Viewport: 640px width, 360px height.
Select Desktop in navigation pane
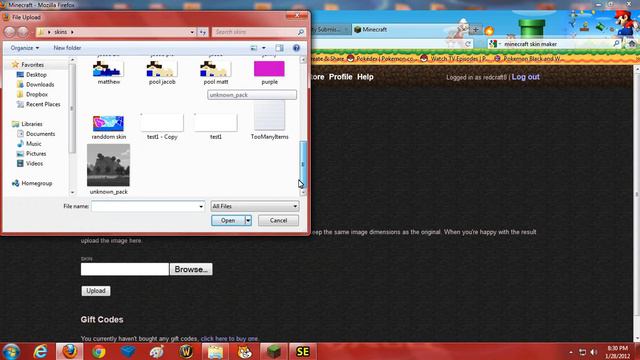click(x=36, y=75)
